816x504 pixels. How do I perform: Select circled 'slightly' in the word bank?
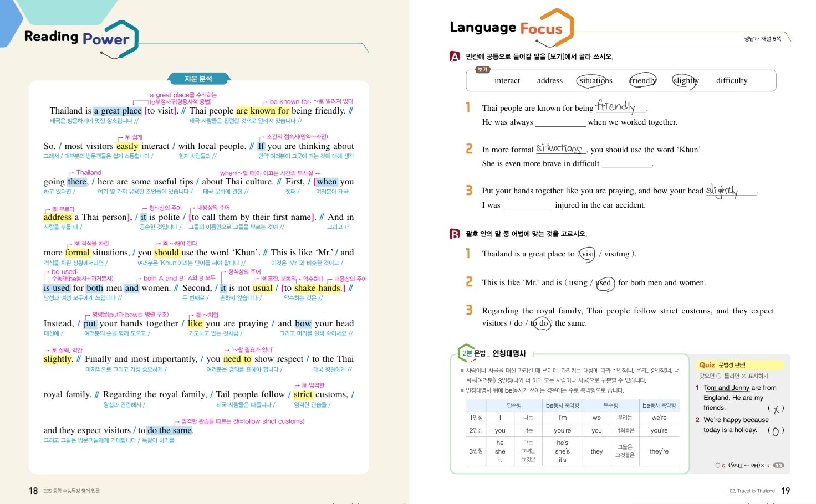[x=685, y=81]
